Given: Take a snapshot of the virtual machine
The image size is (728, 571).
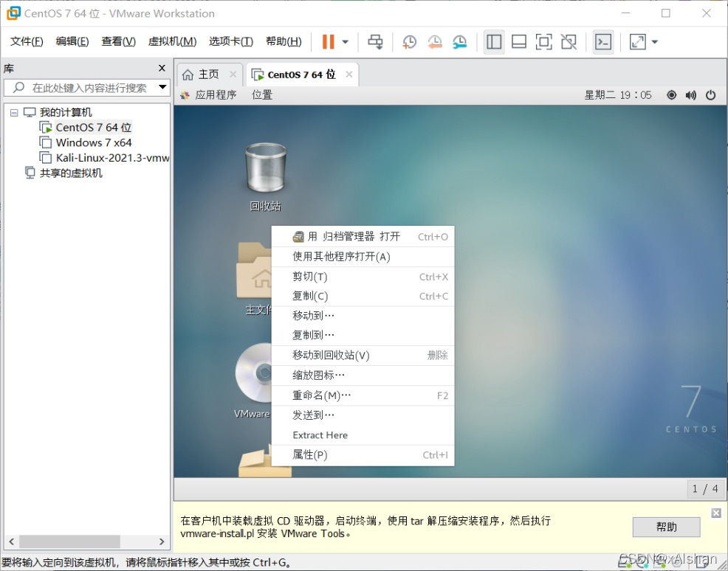Looking at the screenshot, I should point(409,42).
